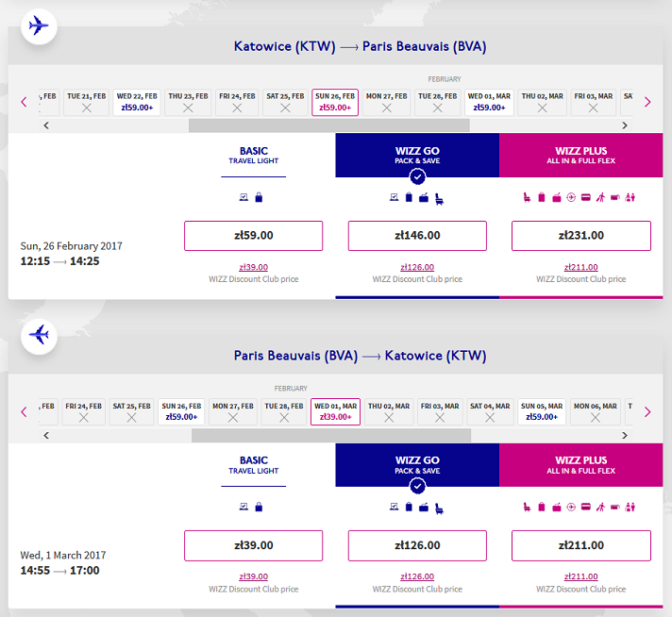The height and width of the screenshot is (617, 672).
Task: Click unavailable outbound SAT 25, FEB tab
Action: tap(285, 102)
